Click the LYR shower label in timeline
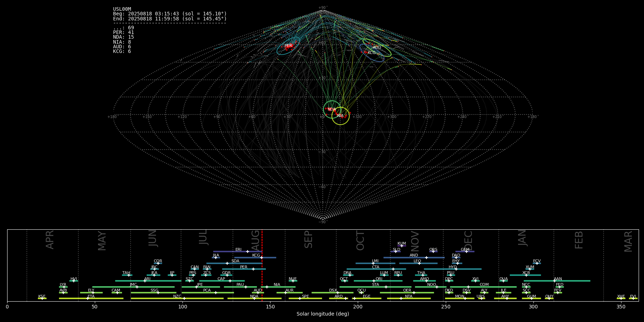The image size is (644, 322). pos(63,284)
